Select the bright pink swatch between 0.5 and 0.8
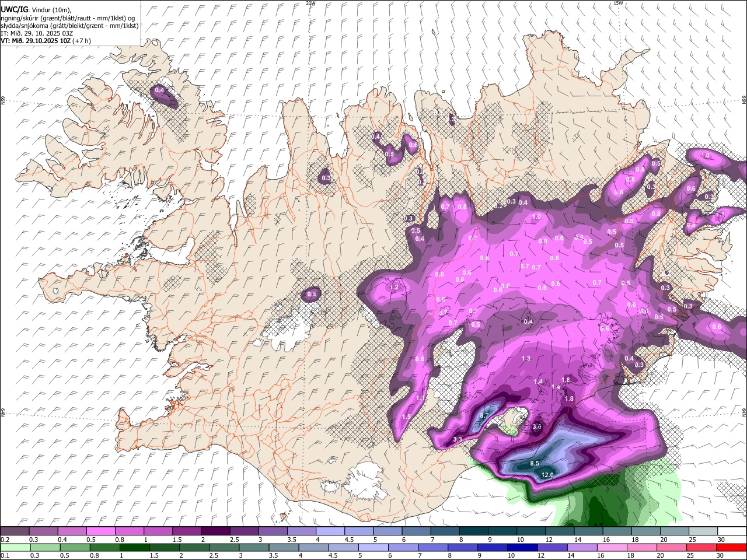 click(x=100, y=531)
